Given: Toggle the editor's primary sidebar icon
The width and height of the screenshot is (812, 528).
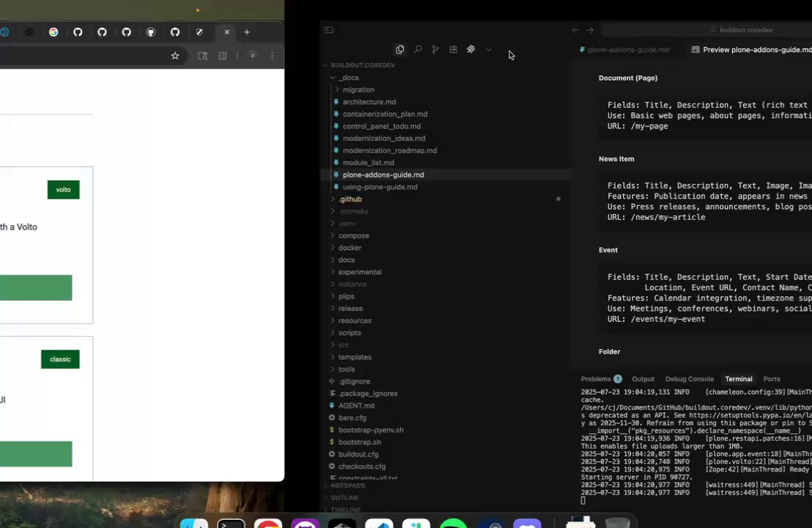Looking at the screenshot, I should coord(329,30).
